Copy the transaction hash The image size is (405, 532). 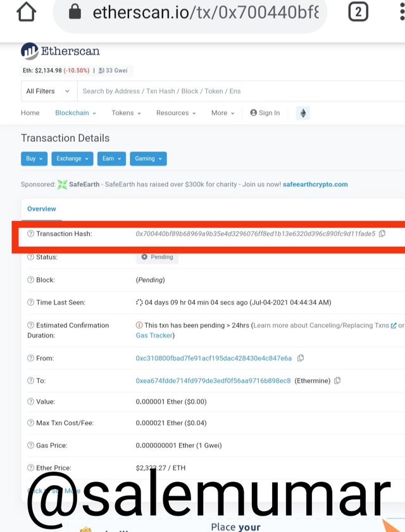click(x=382, y=234)
